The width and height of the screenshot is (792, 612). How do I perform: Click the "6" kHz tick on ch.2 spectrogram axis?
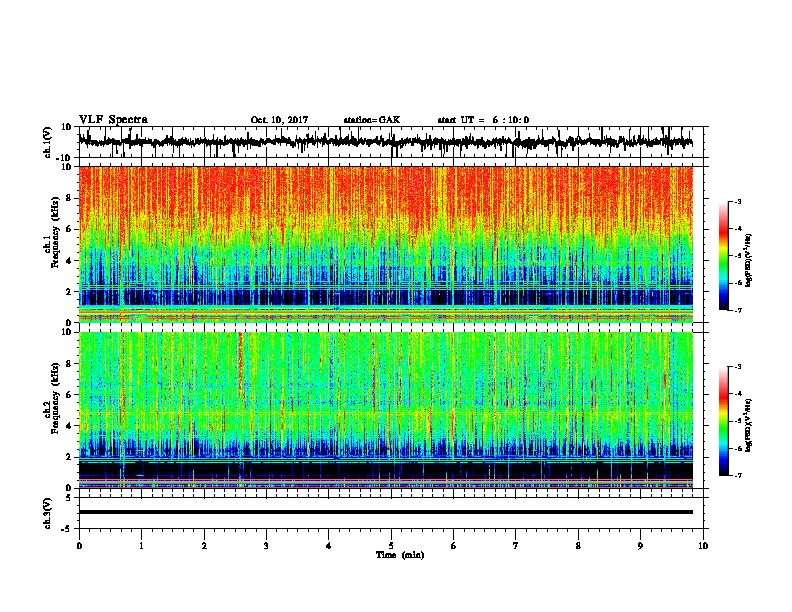click(70, 394)
